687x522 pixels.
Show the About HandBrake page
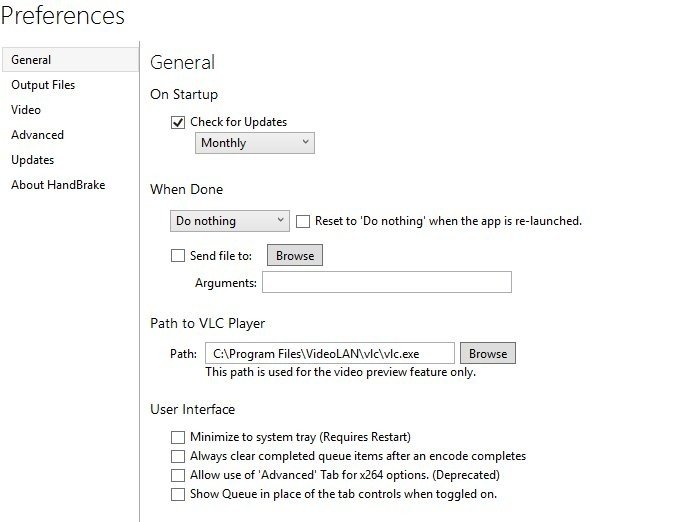click(58, 185)
